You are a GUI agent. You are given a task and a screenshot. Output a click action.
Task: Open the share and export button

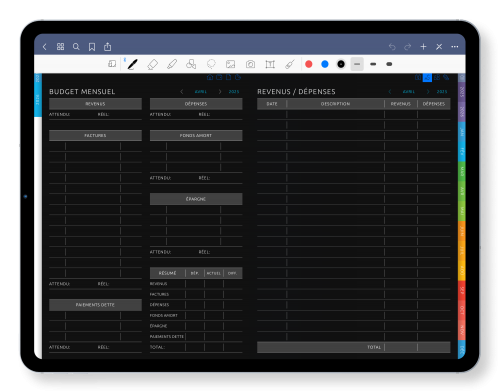coord(107,47)
